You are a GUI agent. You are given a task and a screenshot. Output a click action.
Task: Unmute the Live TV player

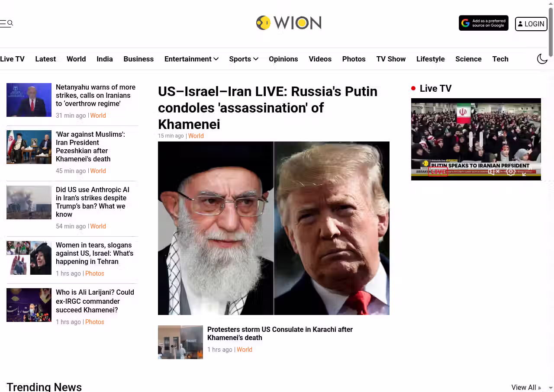point(494,171)
